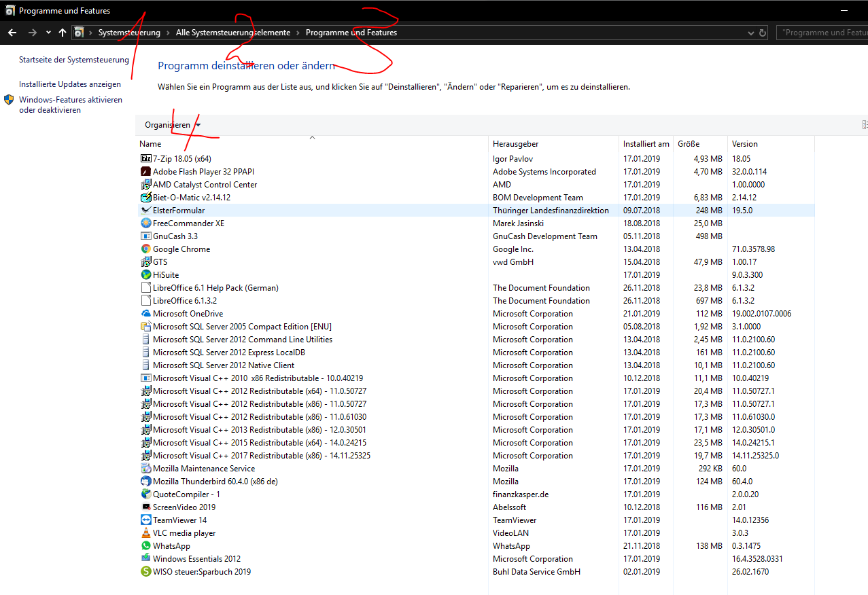Image resolution: width=868 pixels, height=595 pixels.
Task: Click the SQL Server 2012 Native Client icon
Action: (x=145, y=365)
